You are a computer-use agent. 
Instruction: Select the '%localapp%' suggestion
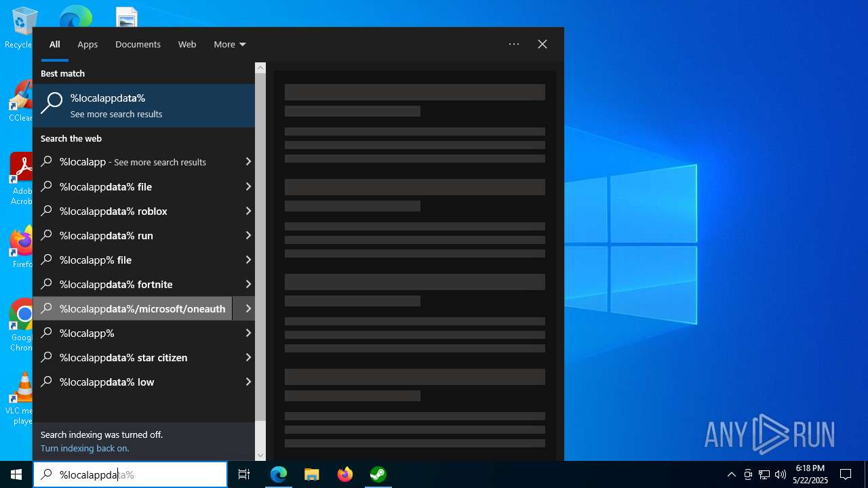pyautogui.click(x=133, y=333)
